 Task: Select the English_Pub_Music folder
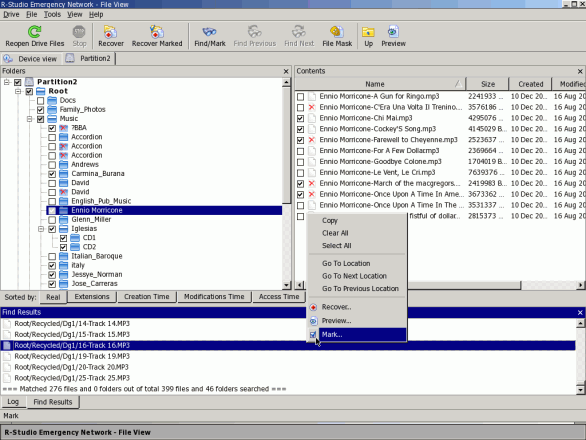[101, 201]
